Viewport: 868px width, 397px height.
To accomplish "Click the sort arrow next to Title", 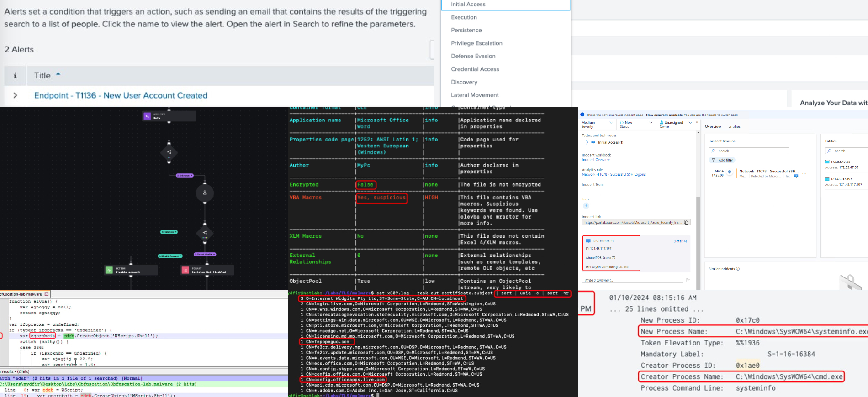I will click(x=58, y=74).
